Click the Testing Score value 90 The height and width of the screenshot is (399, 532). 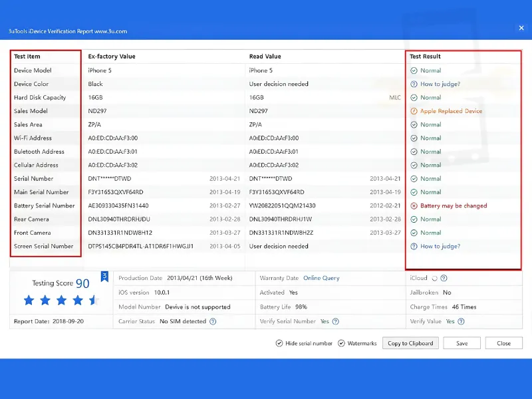click(82, 283)
